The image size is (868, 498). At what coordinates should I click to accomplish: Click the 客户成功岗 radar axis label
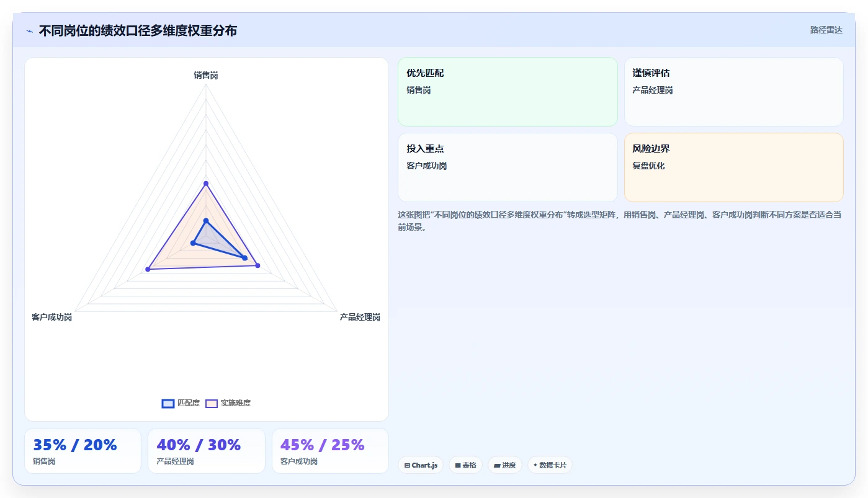[x=52, y=317]
